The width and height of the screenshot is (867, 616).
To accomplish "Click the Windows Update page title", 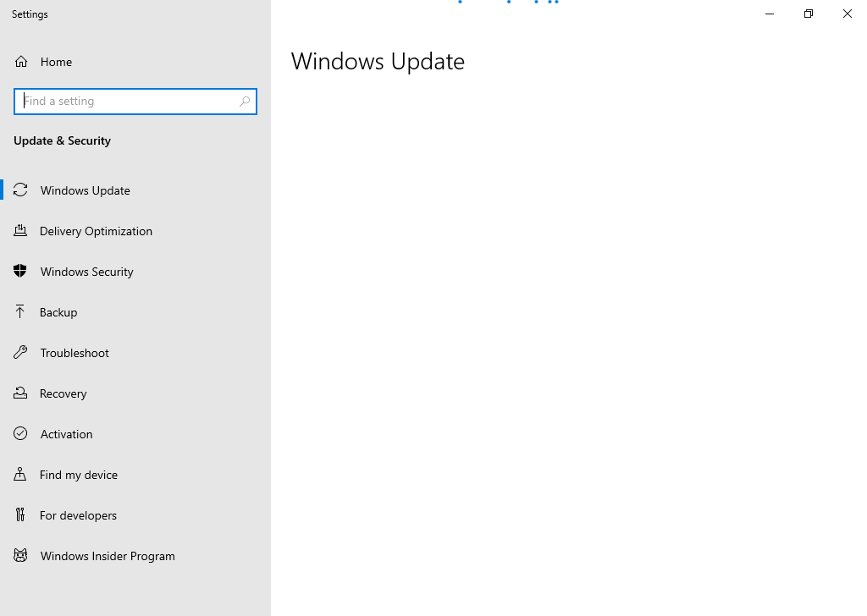I will 378,61.
